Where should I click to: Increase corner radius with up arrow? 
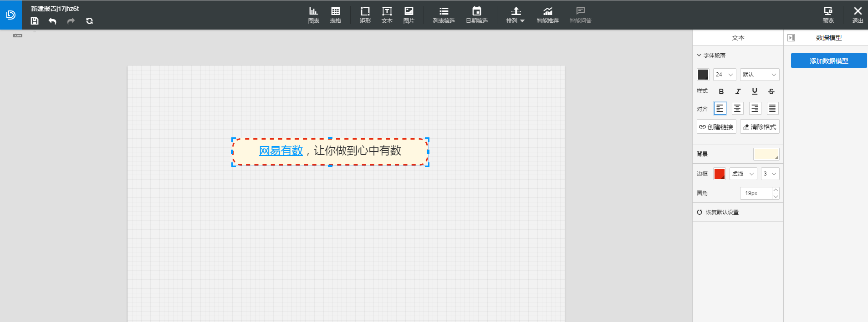[776, 190]
